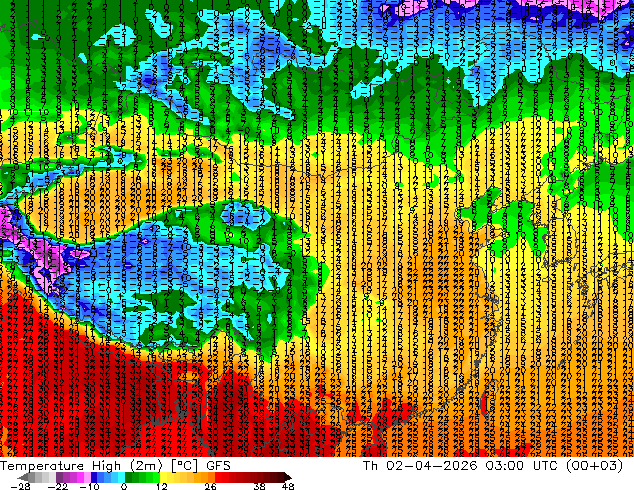Click the bright yellow legend swatch above 12

tap(163, 477)
